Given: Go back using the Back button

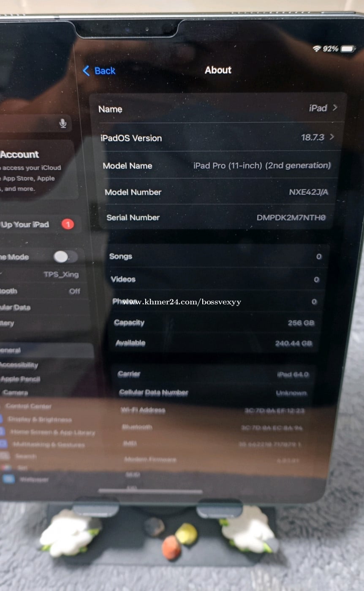Looking at the screenshot, I should pyautogui.click(x=99, y=70).
